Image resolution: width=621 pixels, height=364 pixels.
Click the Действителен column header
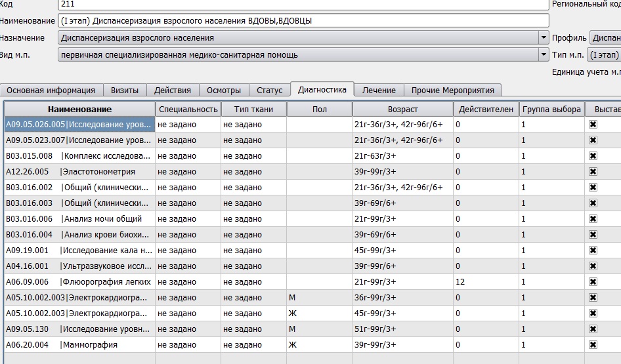(x=486, y=109)
